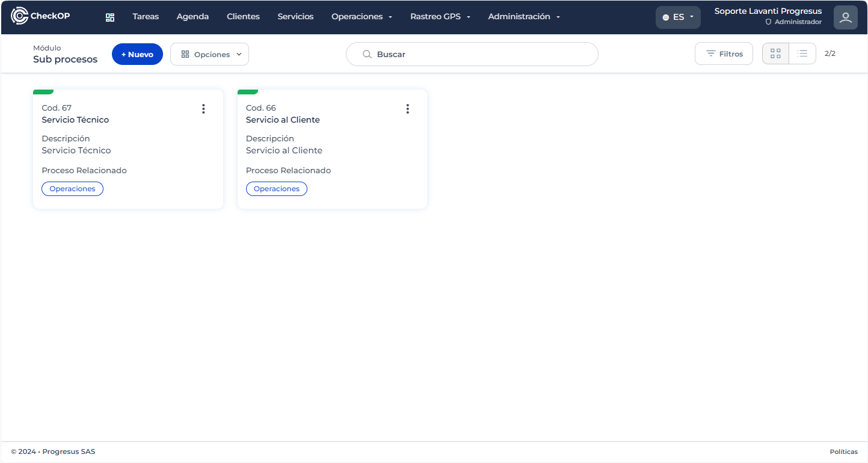
Task: Create new sub process with Nuevo
Action: point(137,54)
